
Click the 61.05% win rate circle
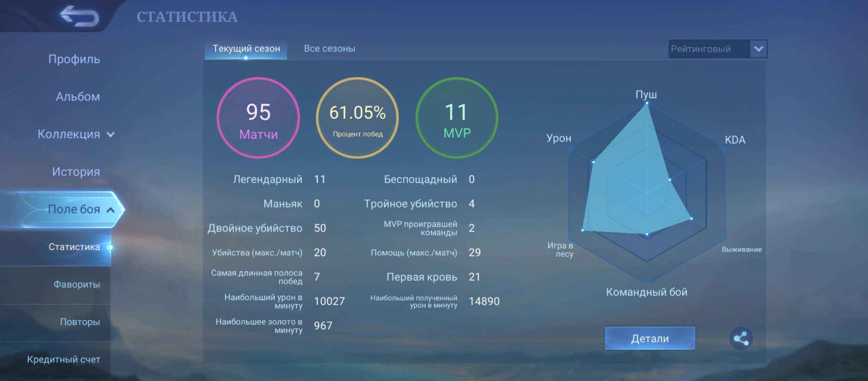tap(357, 118)
